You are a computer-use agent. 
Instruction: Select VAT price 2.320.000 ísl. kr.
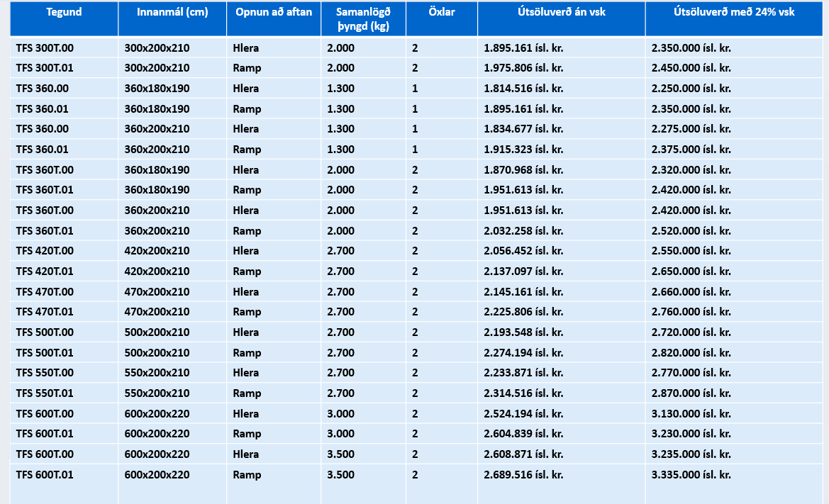click(691, 170)
